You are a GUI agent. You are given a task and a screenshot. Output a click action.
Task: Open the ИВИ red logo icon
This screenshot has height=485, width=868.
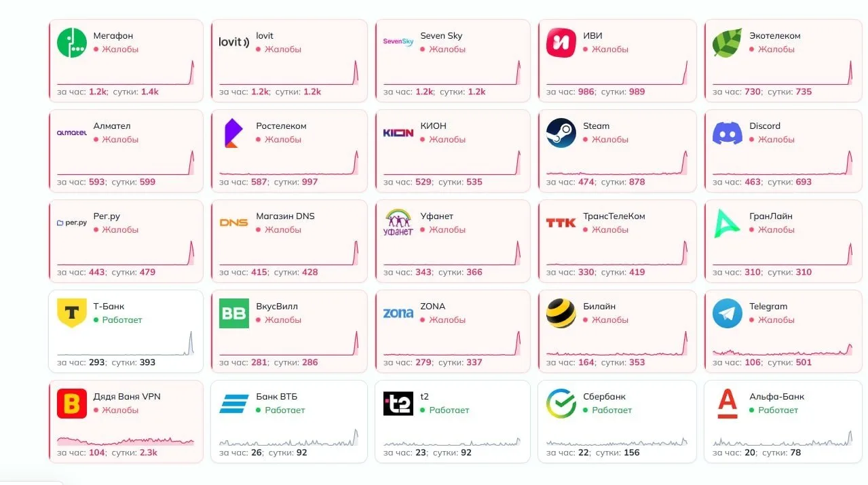(x=561, y=42)
